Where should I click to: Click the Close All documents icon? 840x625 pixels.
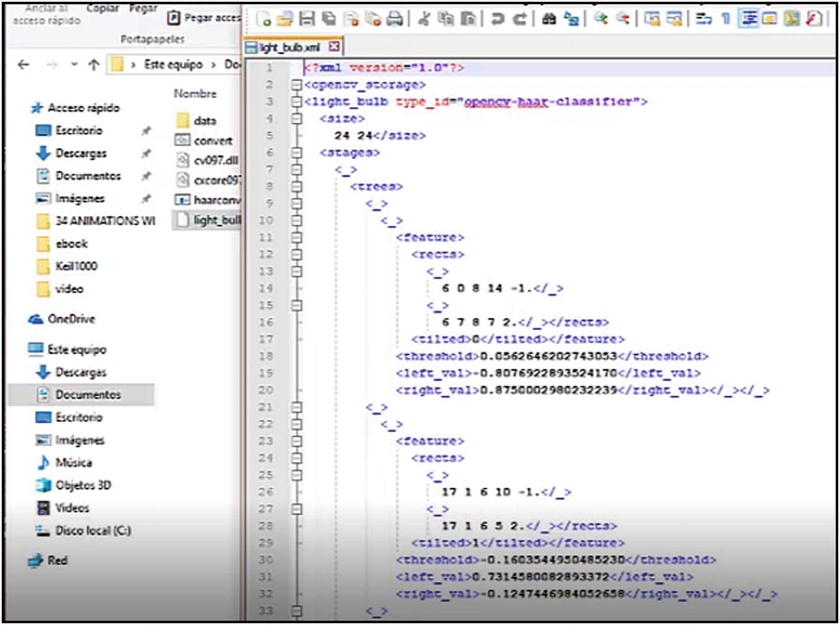point(374,19)
